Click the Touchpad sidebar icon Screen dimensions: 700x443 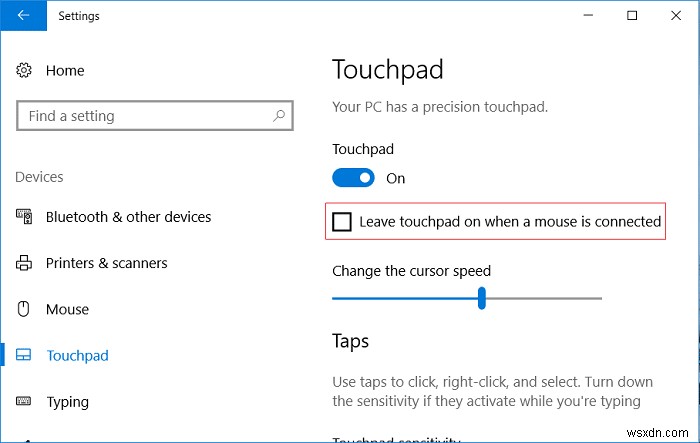25,355
